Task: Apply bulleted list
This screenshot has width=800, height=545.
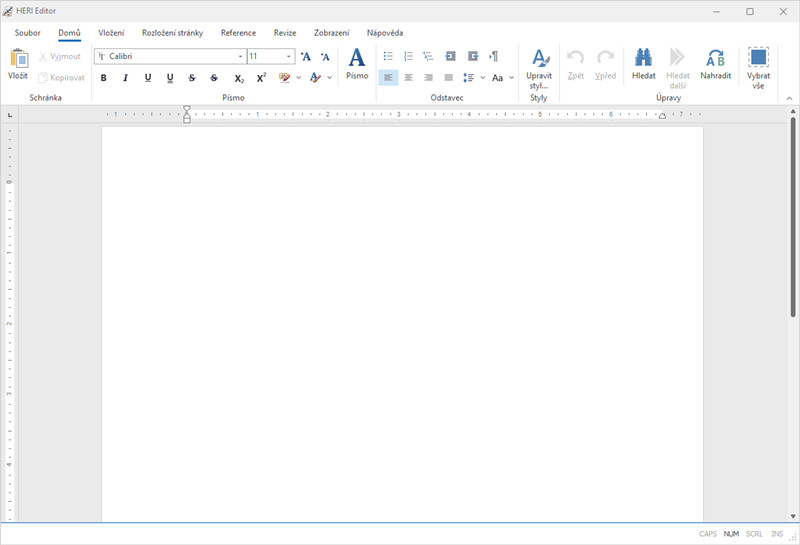Action: (388, 56)
